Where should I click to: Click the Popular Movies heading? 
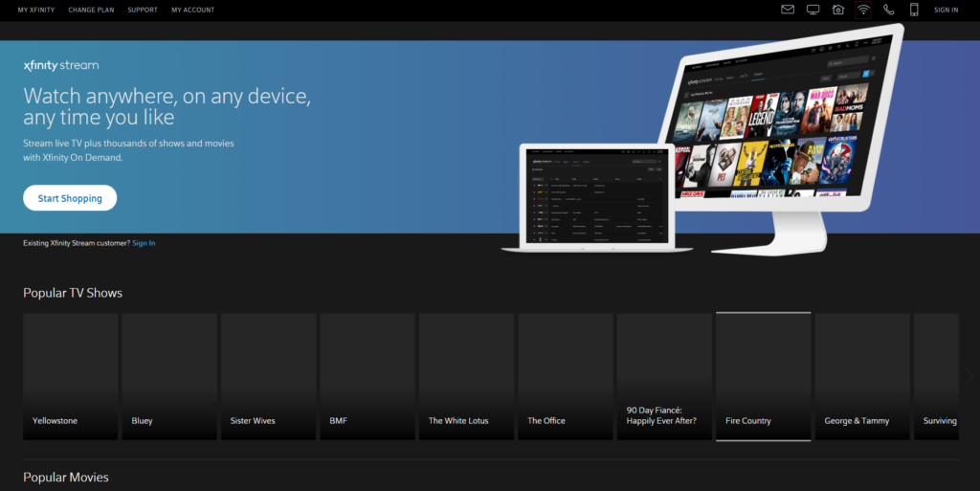tap(66, 478)
